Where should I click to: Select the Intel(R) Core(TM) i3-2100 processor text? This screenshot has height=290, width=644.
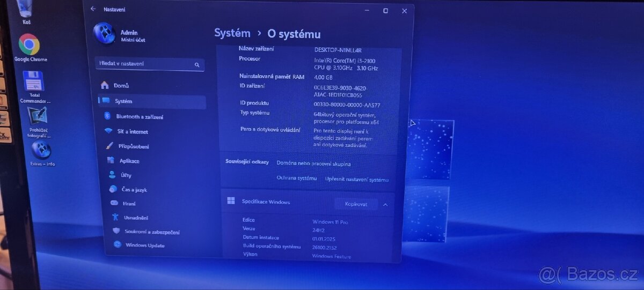(346, 64)
